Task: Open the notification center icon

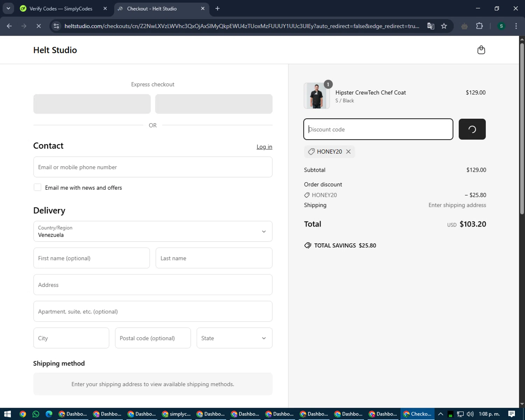Action: click(x=512, y=414)
